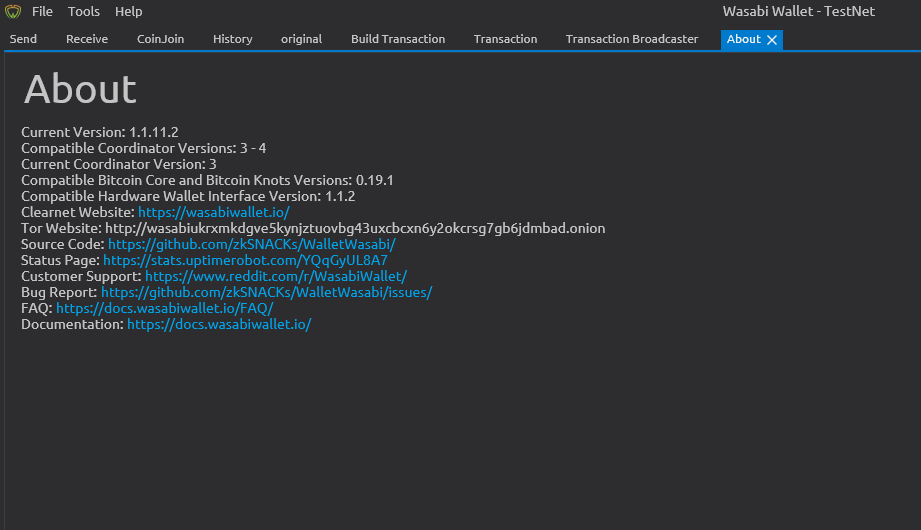
Task: Open the File menu
Action: click(42, 11)
